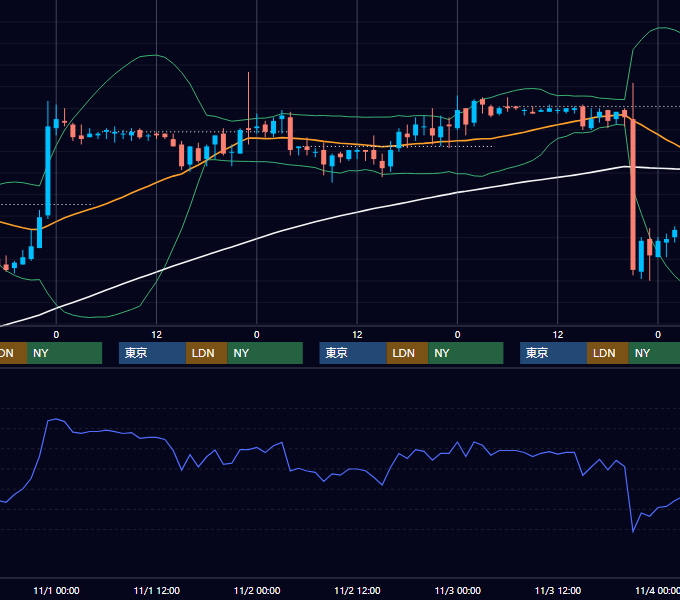Click the oscillator's lowest trough near 11/4 00:00
Screen dimensions: 680x600
pyautogui.click(x=633, y=531)
